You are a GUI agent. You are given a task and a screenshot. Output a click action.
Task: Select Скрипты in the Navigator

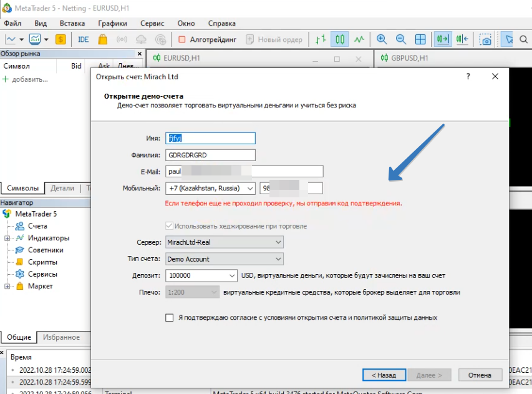coord(42,262)
